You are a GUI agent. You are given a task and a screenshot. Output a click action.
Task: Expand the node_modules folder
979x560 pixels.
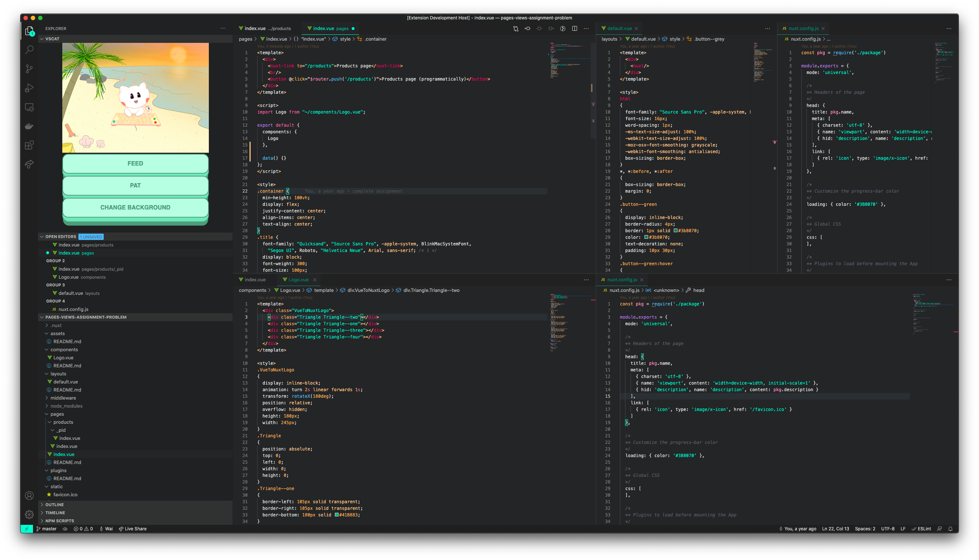pyautogui.click(x=66, y=406)
